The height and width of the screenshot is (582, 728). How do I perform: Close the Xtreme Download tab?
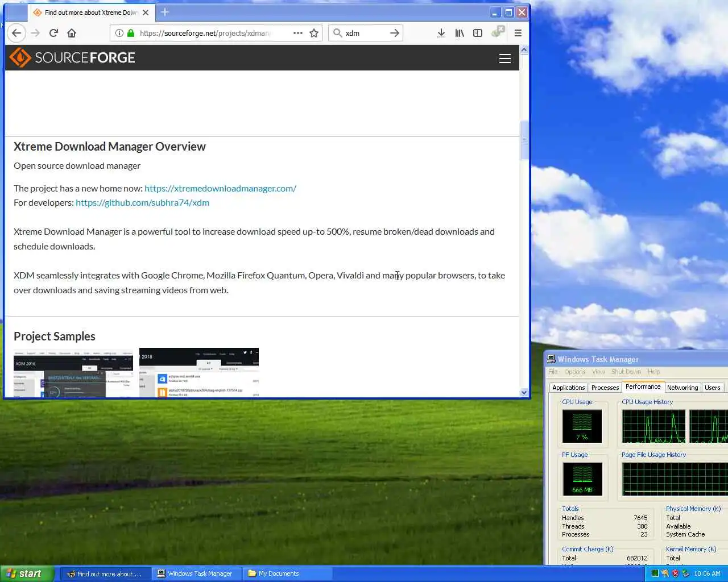pos(146,13)
